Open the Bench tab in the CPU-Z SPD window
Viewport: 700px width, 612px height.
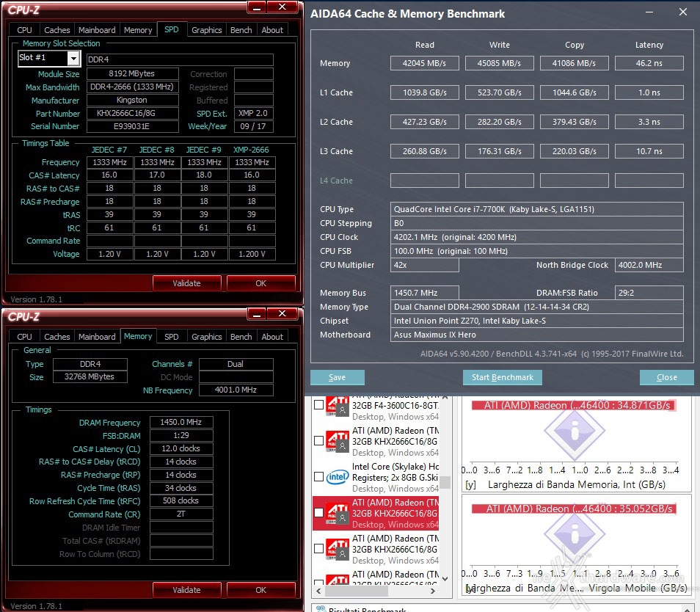tap(241, 30)
